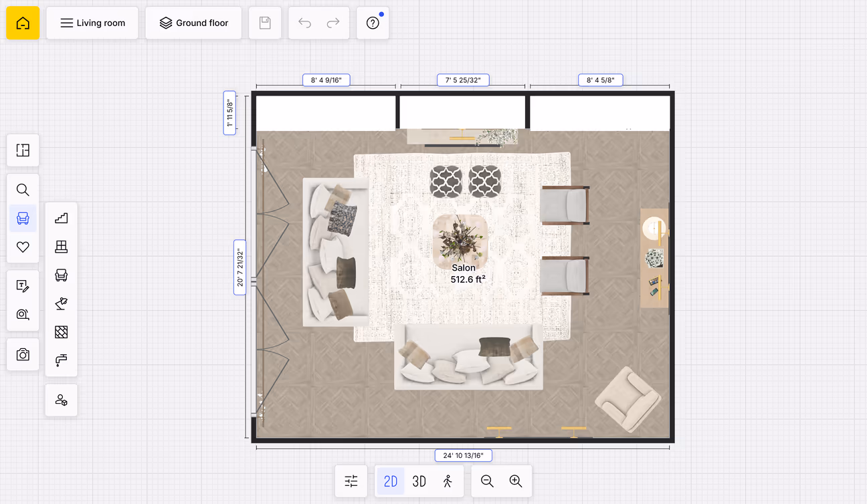Image resolution: width=867 pixels, height=504 pixels.
Task: Open the help question mark button
Action: pos(373,23)
